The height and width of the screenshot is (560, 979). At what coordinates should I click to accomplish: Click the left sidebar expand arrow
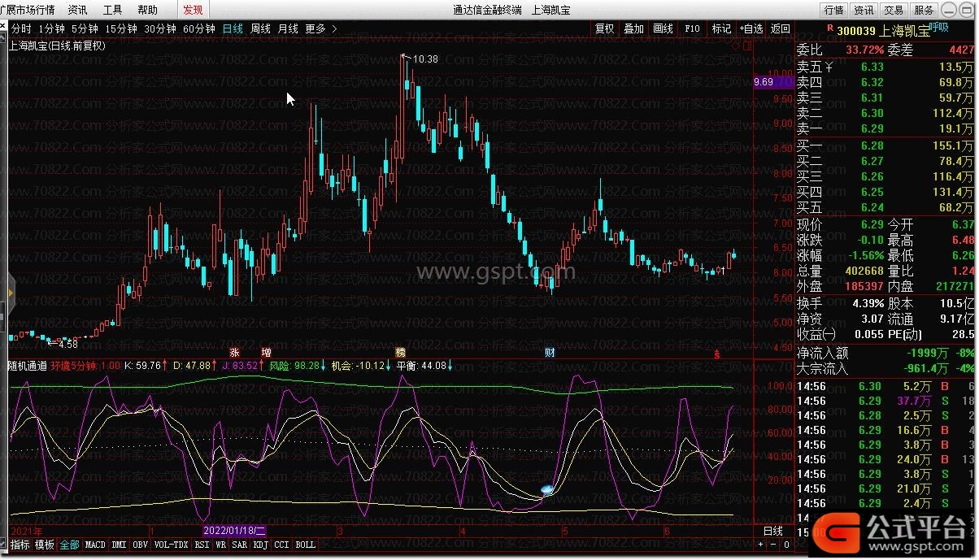(11, 293)
